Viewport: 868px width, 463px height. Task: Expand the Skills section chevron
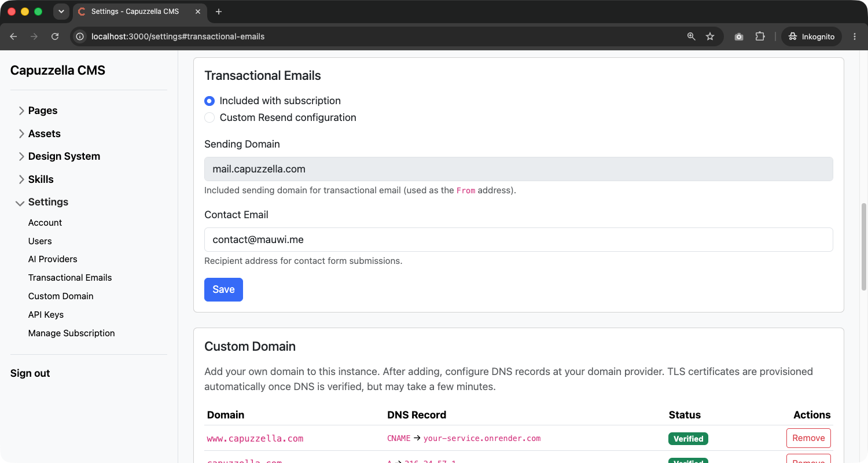click(x=21, y=179)
